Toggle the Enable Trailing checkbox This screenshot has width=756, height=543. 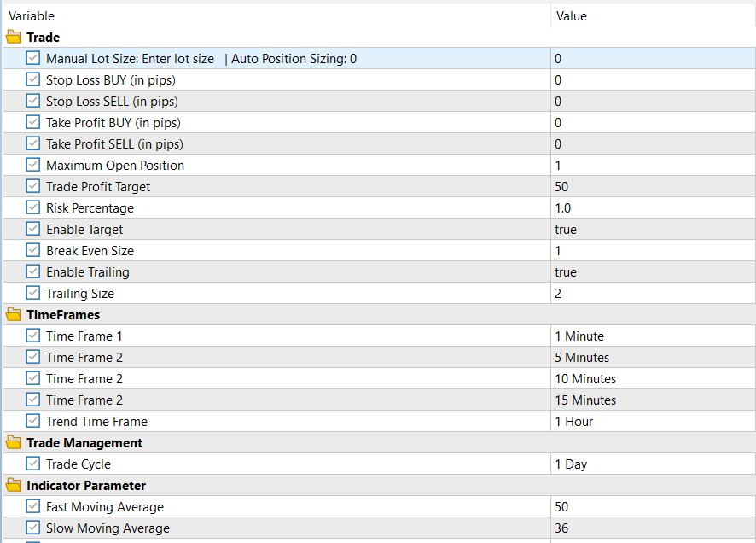33,272
